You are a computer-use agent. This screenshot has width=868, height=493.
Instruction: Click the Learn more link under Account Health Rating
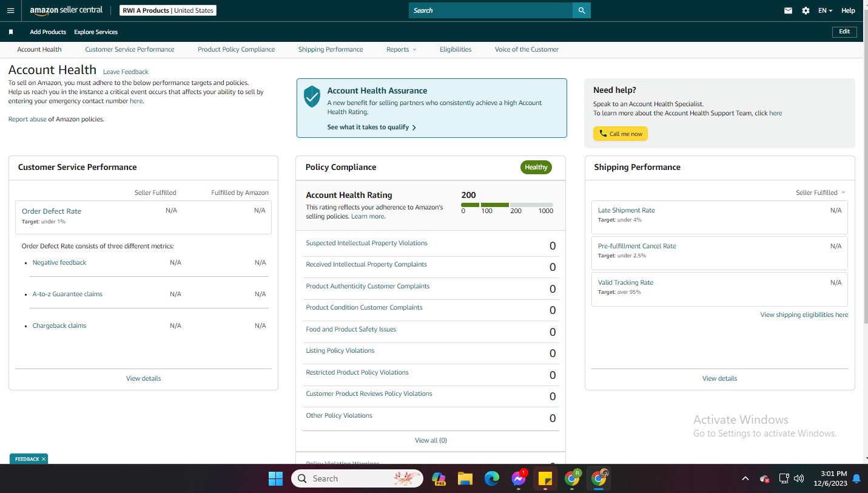point(367,216)
